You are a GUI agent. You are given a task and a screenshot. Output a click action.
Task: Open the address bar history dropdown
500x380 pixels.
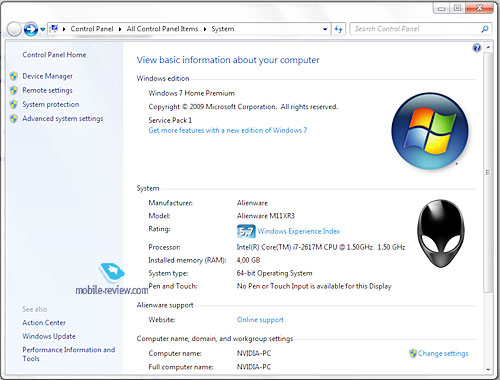pyautogui.click(x=325, y=29)
